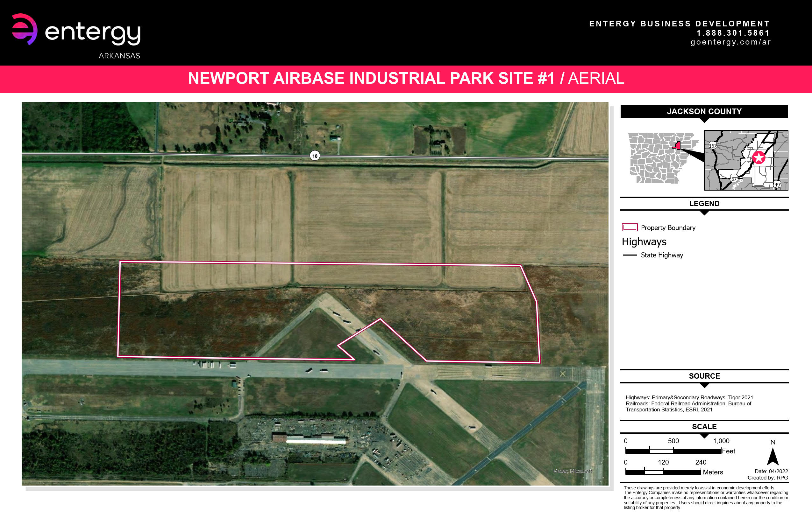The height and width of the screenshot is (525, 812).
Task: Click the Scale section heading
Action: tap(704, 426)
